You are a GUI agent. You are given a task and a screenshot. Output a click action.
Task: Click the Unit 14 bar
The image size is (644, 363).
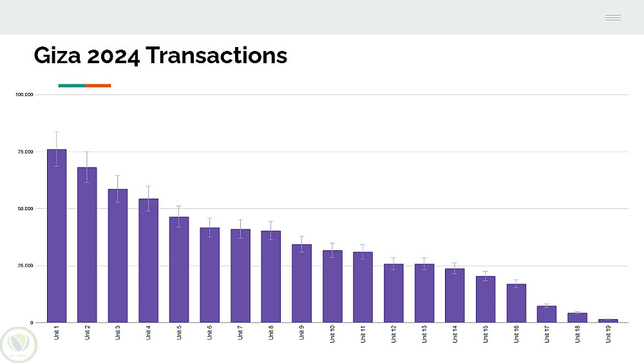coord(455,295)
